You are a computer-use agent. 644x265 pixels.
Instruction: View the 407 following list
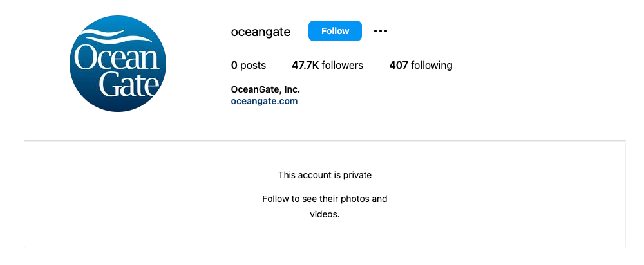pos(421,65)
